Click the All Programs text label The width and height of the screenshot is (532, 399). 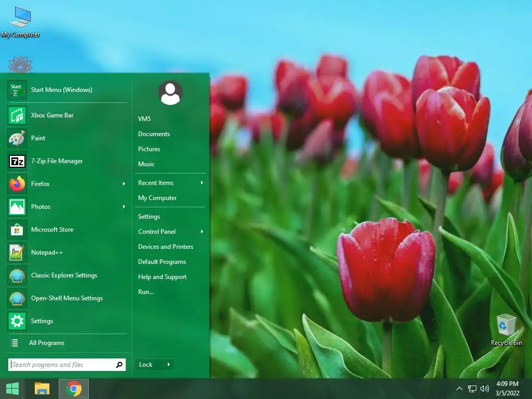click(x=46, y=343)
